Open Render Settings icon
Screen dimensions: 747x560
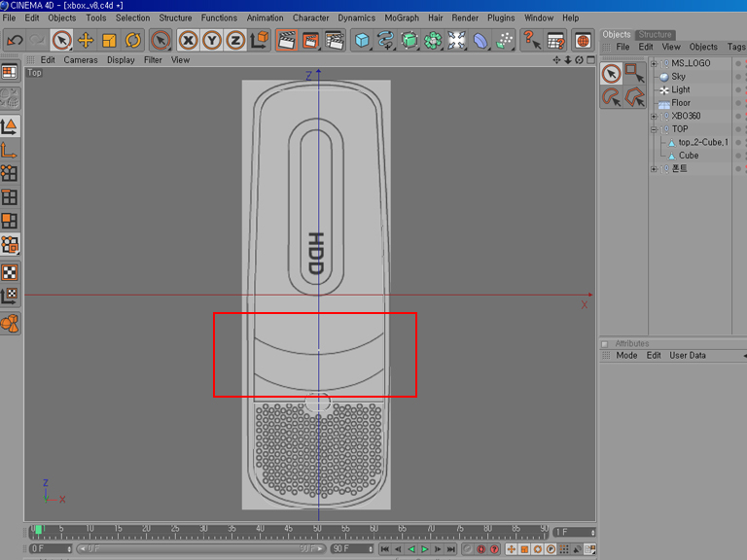pyautogui.click(x=335, y=41)
